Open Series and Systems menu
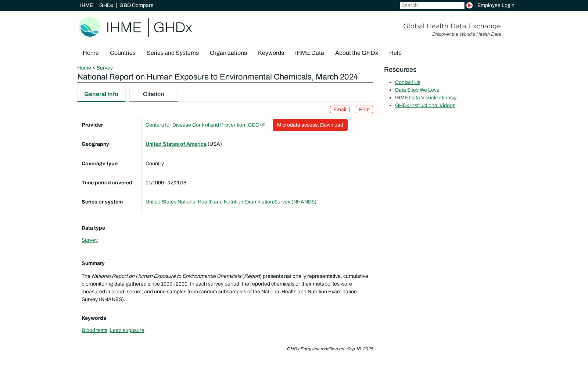588x368 pixels. 173,53
